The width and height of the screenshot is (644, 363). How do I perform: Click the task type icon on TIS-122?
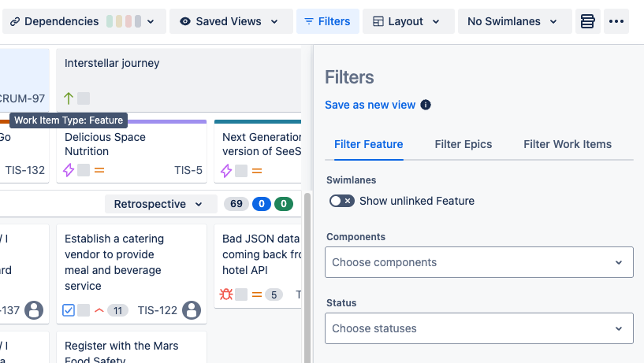[69, 310]
